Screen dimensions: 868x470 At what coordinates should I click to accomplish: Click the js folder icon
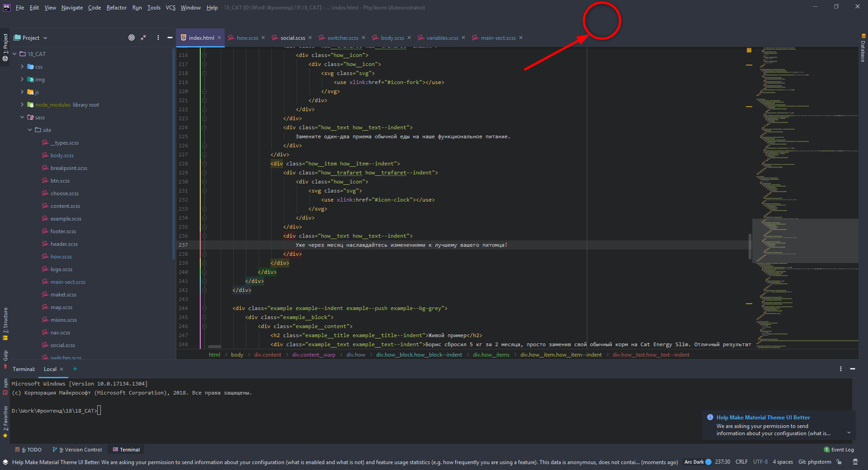30,92
